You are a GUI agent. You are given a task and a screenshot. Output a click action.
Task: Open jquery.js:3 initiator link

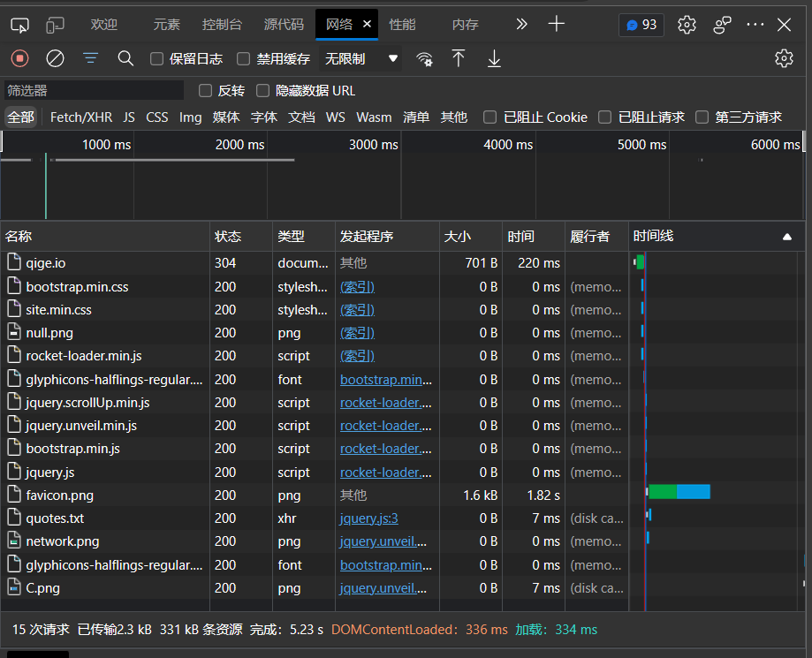pyautogui.click(x=368, y=518)
